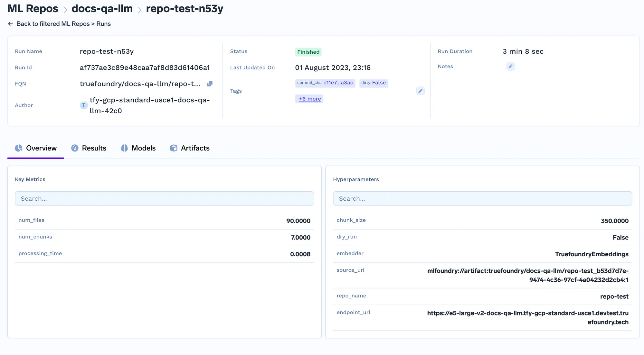Open the Models tab
The width and height of the screenshot is (644, 355).
[143, 148]
